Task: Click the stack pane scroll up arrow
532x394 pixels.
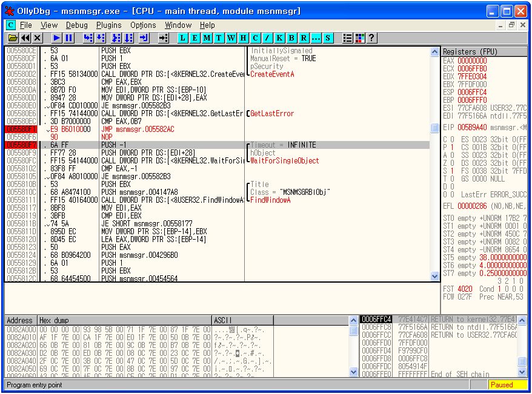Action: (522, 320)
